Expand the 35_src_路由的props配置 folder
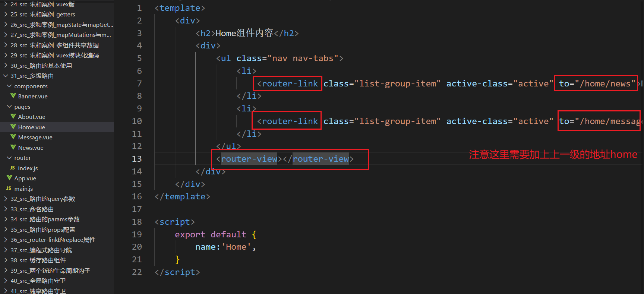 coord(6,230)
